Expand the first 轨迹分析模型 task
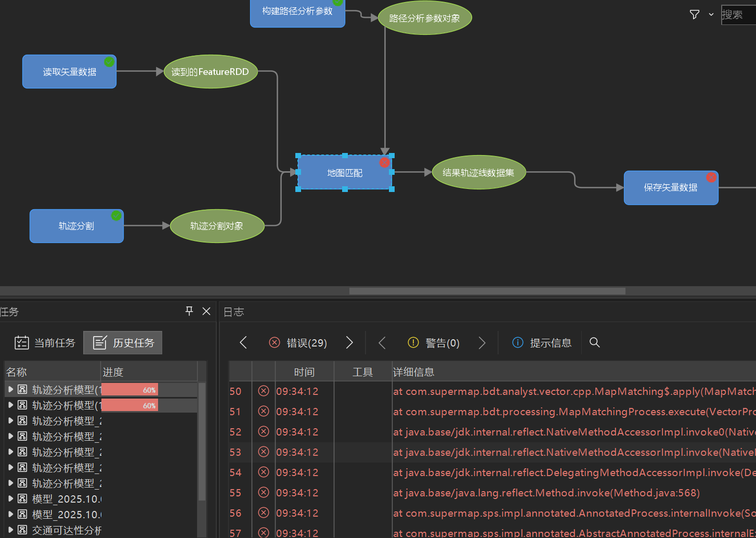The width and height of the screenshot is (756, 538). click(x=10, y=389)
